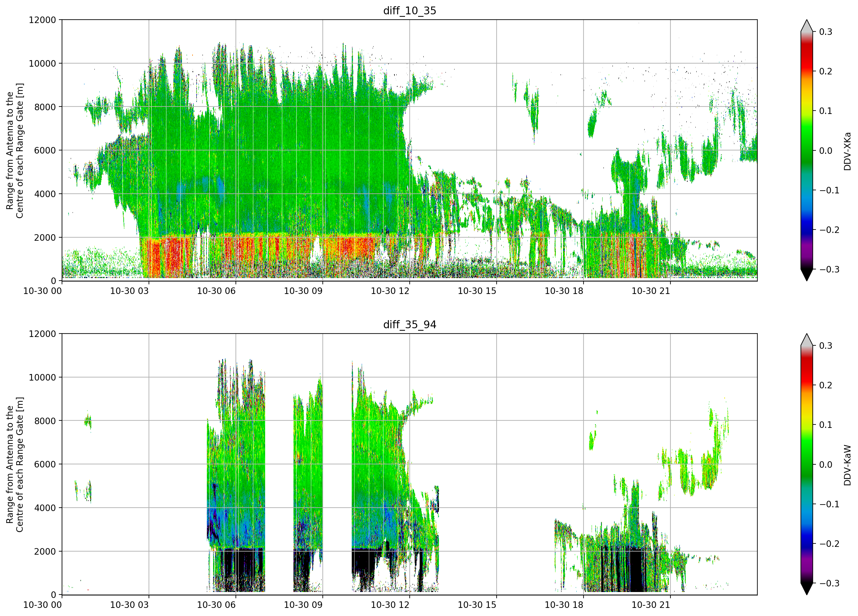Click the top colorbar lower black arrow
858x616 pixels.
tap(807, 275)
